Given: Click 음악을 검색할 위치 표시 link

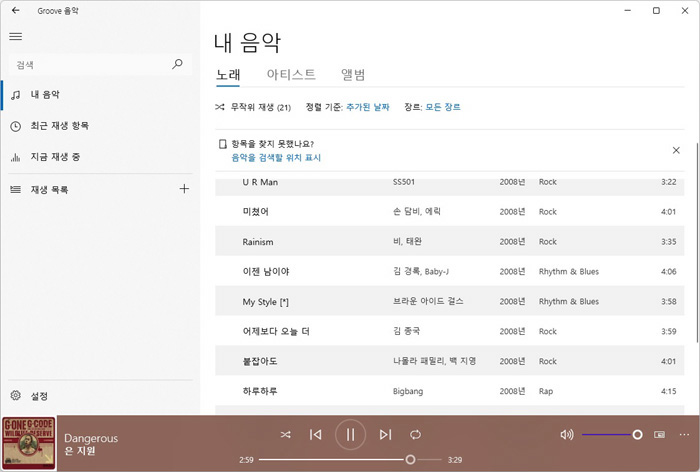Looking at the screenshot, I should (276, 158).
